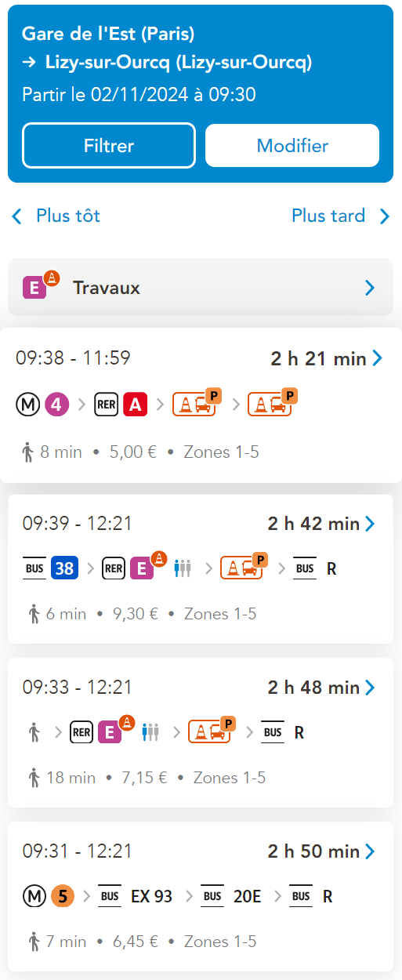Click the Modifier button
402x980 pixels.
click(292, 146)
